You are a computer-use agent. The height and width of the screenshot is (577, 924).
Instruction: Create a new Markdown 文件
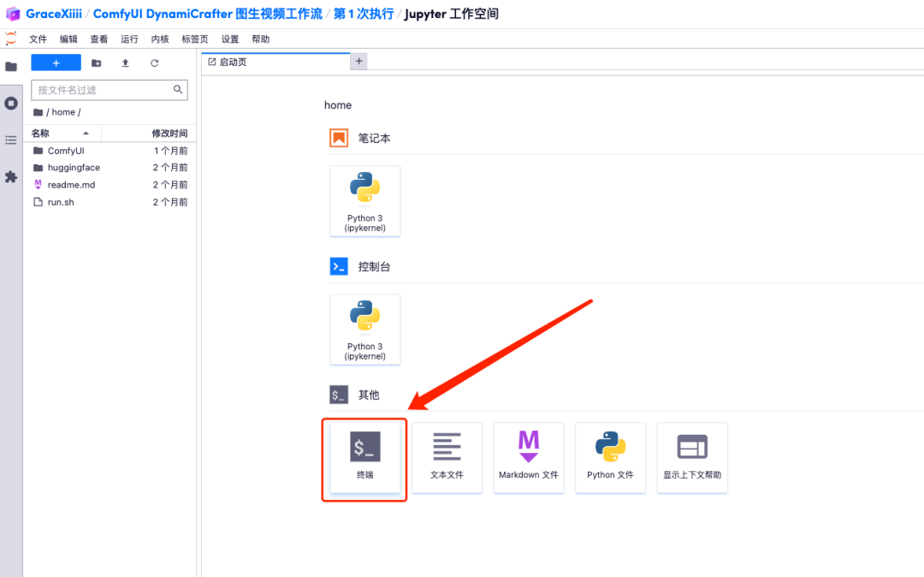pos(529,457)
